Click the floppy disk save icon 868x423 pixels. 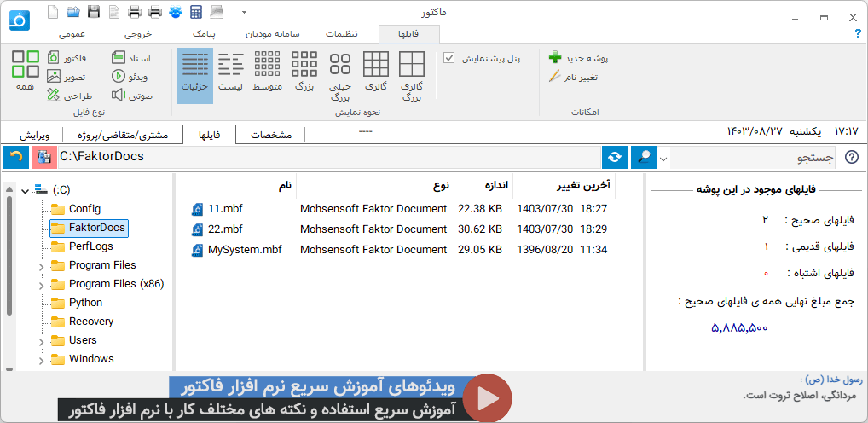[x=94, y=11]
